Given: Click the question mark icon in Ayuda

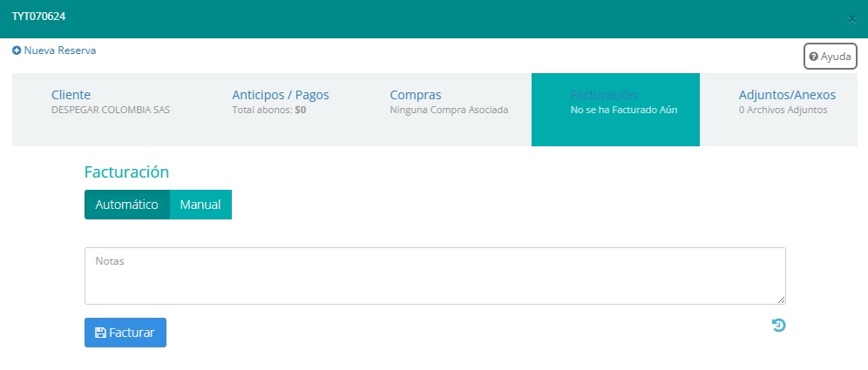Looking at the screenshot, I should pos(813,57).
